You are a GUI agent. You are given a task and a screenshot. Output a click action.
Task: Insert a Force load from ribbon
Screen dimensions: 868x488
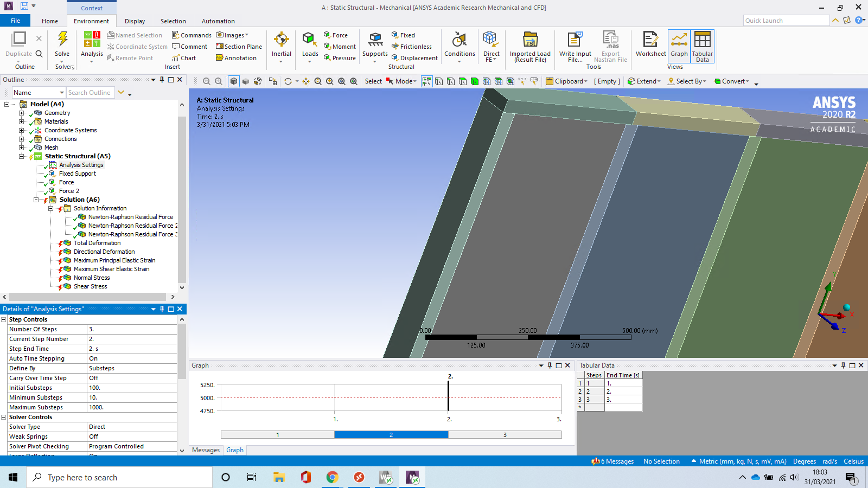click(x=335, y=35)
